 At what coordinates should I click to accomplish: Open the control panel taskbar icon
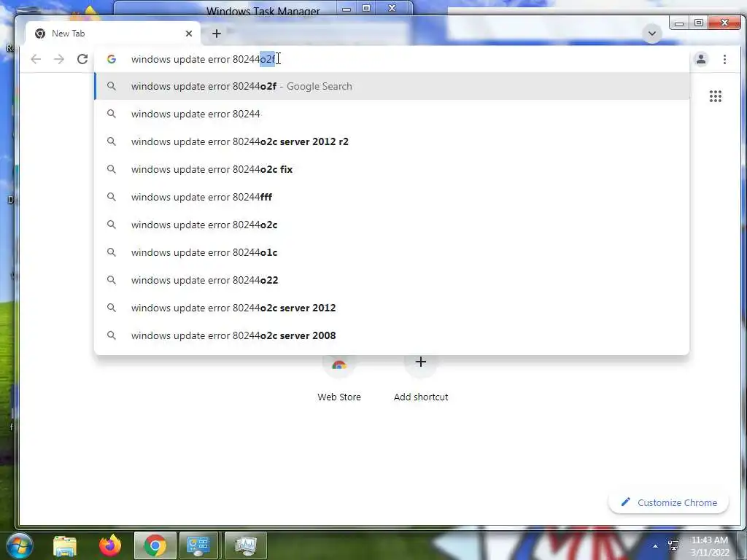[x=198, y=545]
